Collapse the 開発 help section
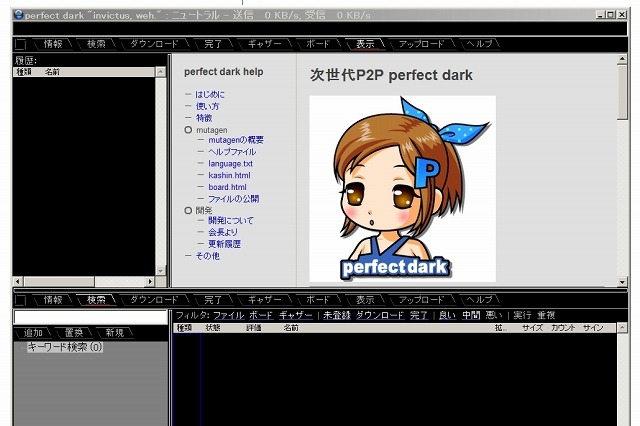The width and height of the screenshot is (640, 426). pos(188,211)
